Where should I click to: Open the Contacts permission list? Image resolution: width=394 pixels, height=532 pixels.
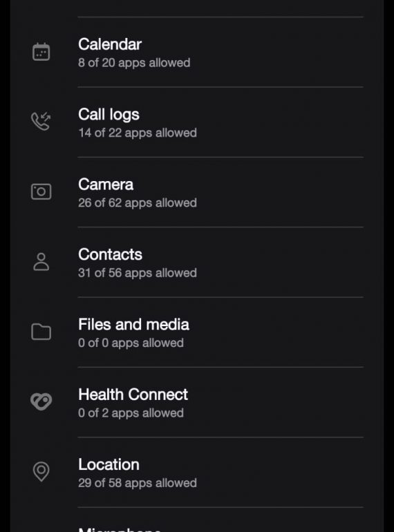[197, 263]
